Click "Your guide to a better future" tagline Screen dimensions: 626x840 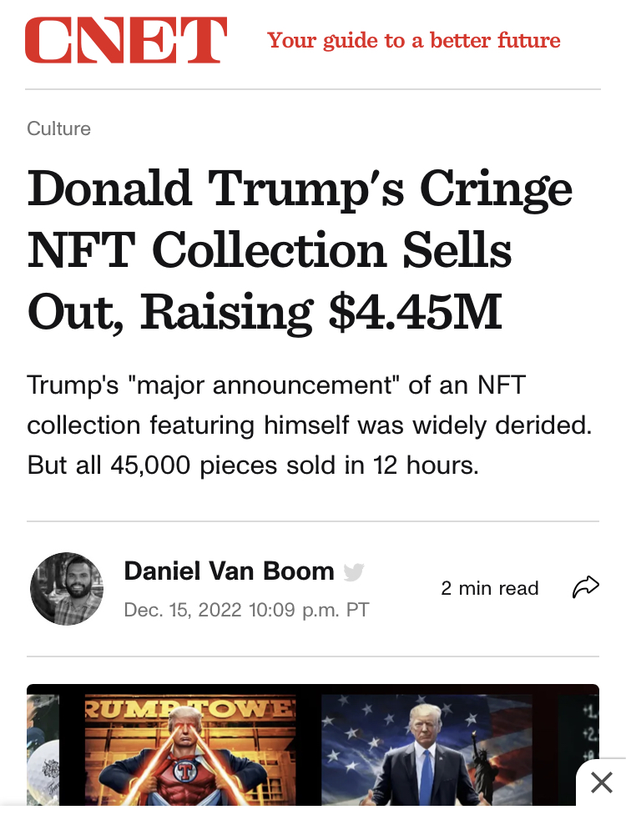(x=413, y=40)
